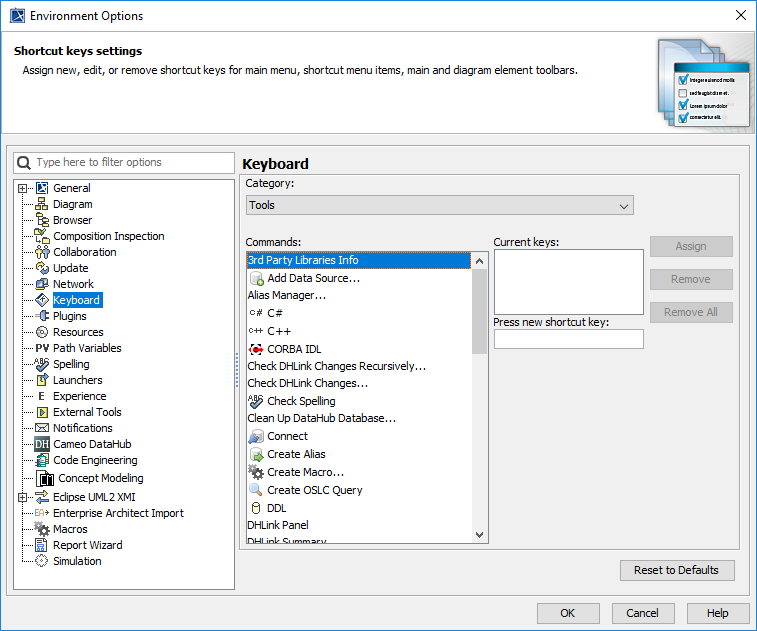Click the commands list scroll-up arrow
This screenshot has width=757, height=631.
tap(479, 261)
